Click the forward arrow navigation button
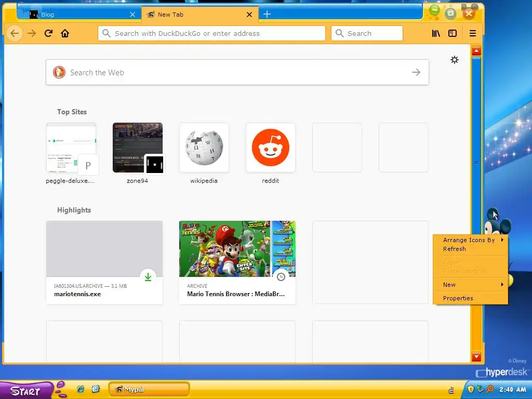This screenshot has width=532, height=399. pos(32,33)
